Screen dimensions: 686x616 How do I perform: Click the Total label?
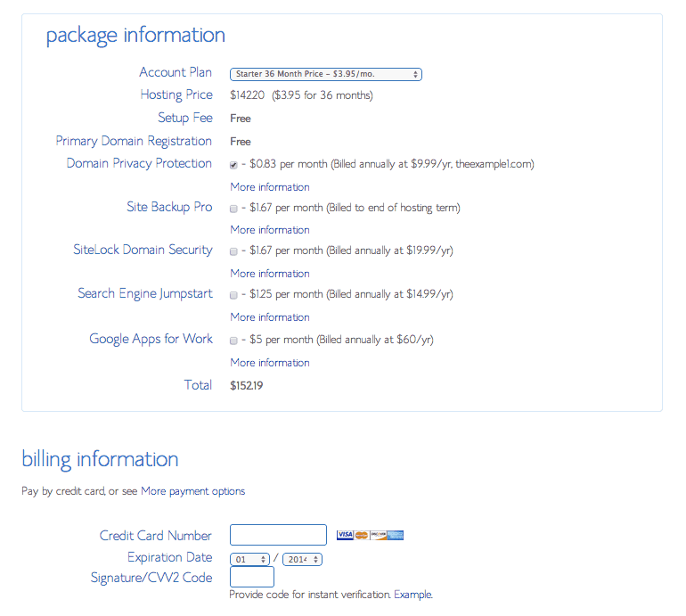[198, 385]
